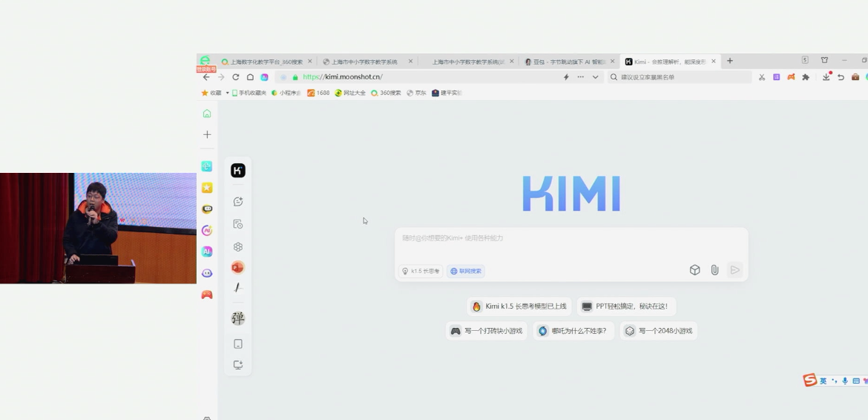Open the teal app icon in browser sidebar
This screenshot has width=868, height=420.
pyautogui.click(x=207, y=166)
